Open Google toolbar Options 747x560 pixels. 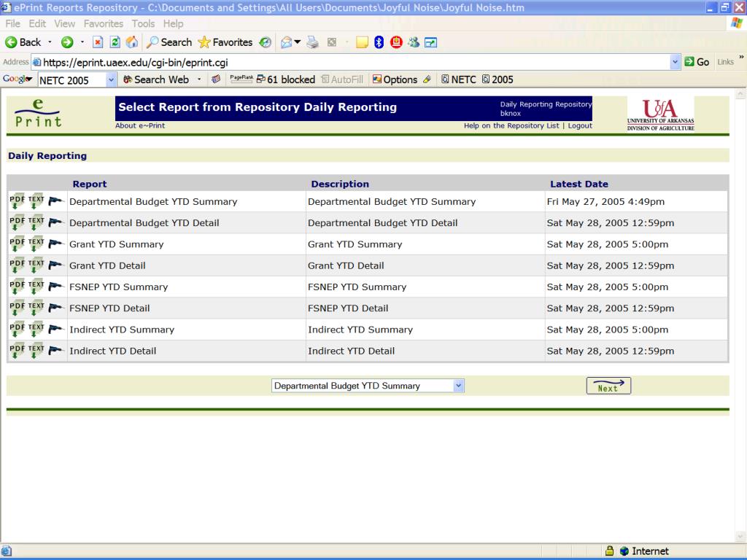[395, 79]
